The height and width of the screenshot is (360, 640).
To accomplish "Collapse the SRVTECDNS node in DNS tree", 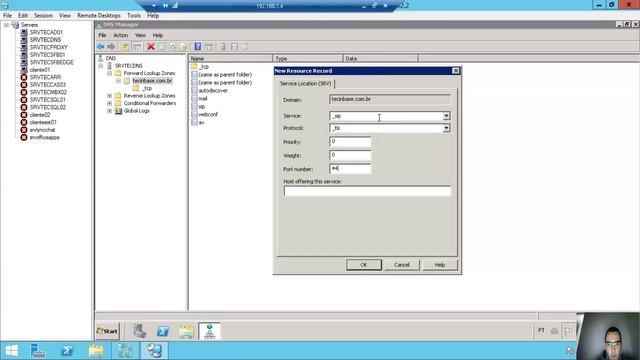I will click(101, 66).
